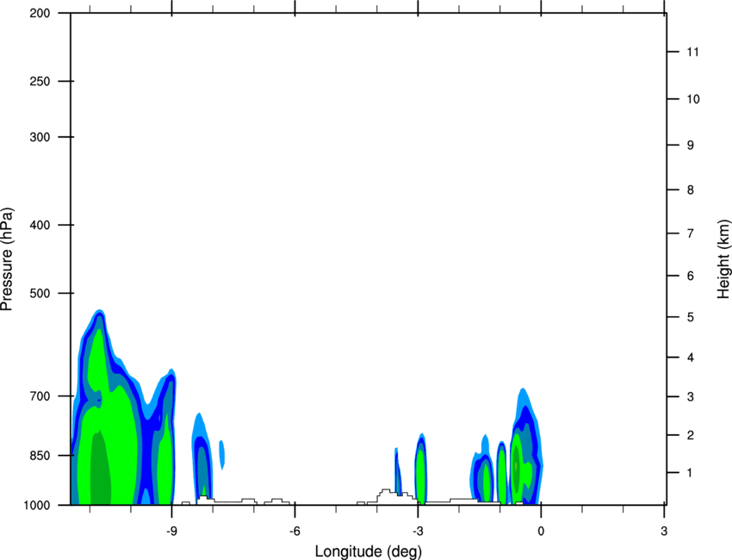Viewport: 732px width, 560px height.
Task: Pick the 10 km height label
Action: coord(692,99)
